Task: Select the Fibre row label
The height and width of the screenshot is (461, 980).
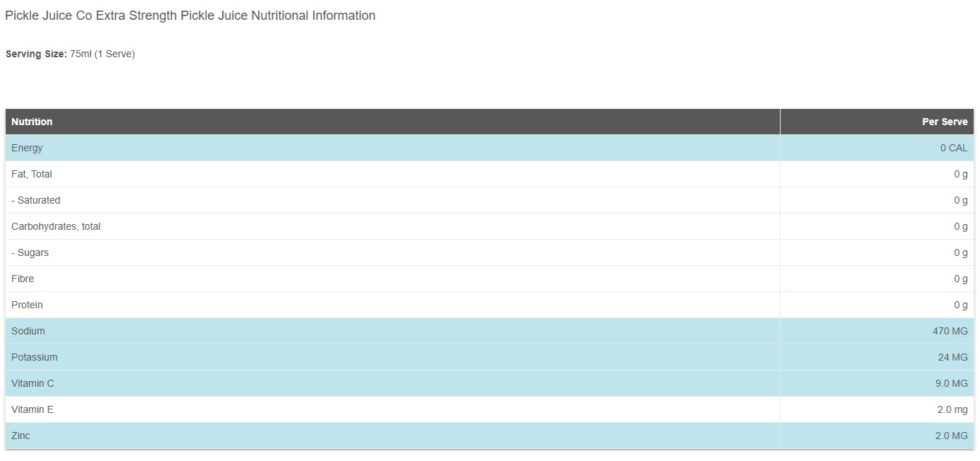Action: 23,279
